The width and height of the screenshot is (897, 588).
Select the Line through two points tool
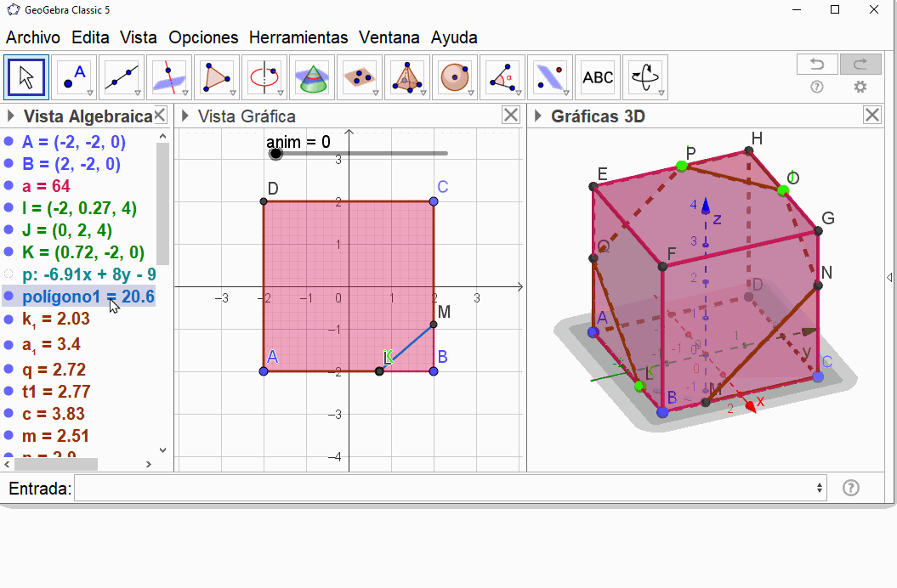(x=122, y=77)
